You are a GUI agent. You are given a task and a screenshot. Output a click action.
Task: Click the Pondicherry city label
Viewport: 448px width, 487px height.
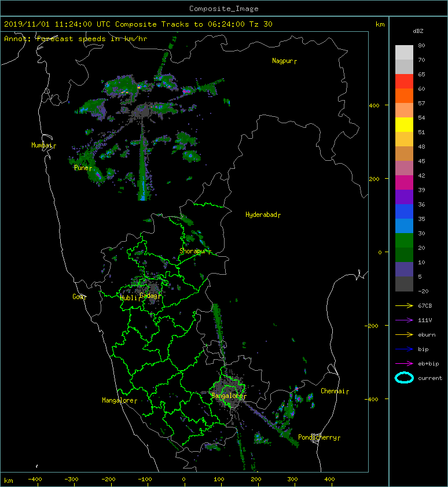pos(317,437)
